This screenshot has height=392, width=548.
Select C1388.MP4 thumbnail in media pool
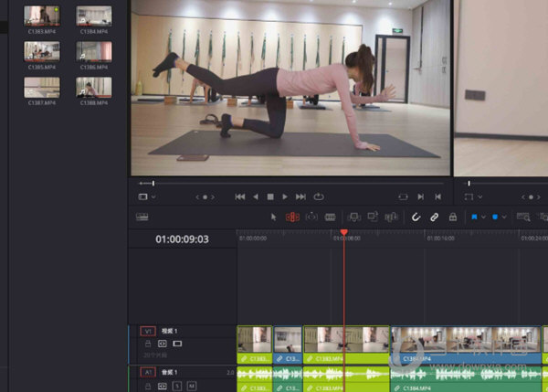pyautogui.click(x=94, y=87)
